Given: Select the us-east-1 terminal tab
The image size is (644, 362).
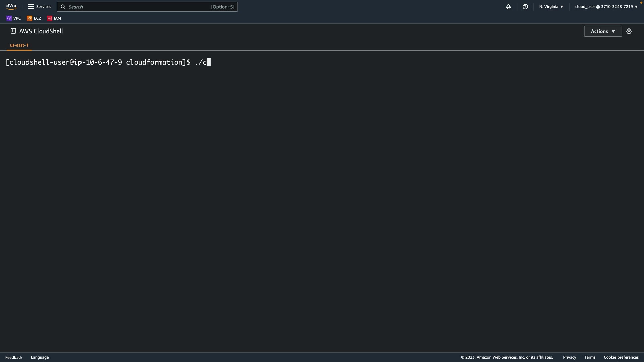Looking at the screenshot, I should coord(19,45).
